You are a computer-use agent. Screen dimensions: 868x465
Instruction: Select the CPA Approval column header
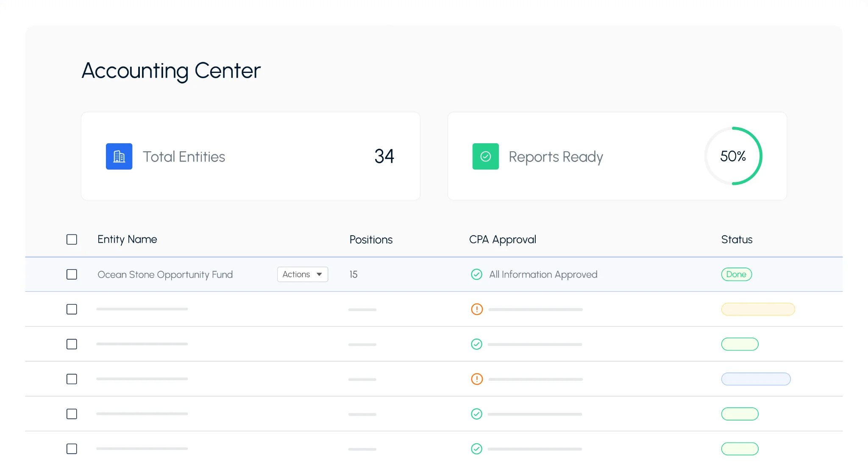click(502, 239)
